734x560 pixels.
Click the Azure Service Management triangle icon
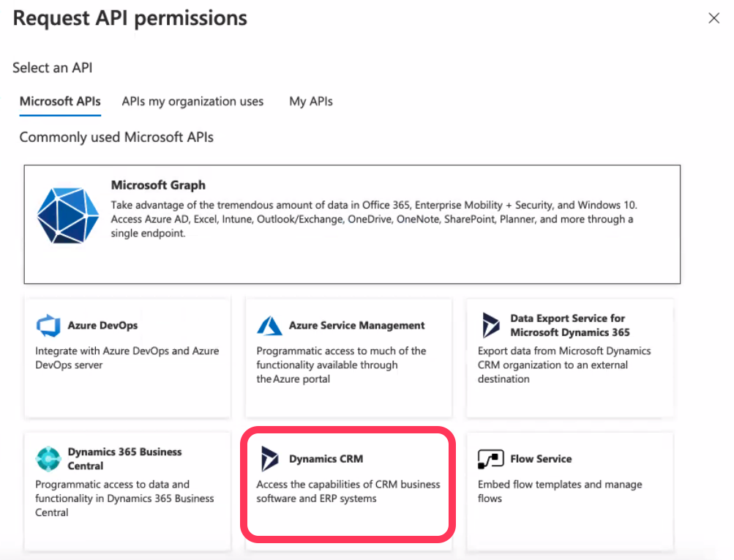pyautogui.click(x=269, y=326)
